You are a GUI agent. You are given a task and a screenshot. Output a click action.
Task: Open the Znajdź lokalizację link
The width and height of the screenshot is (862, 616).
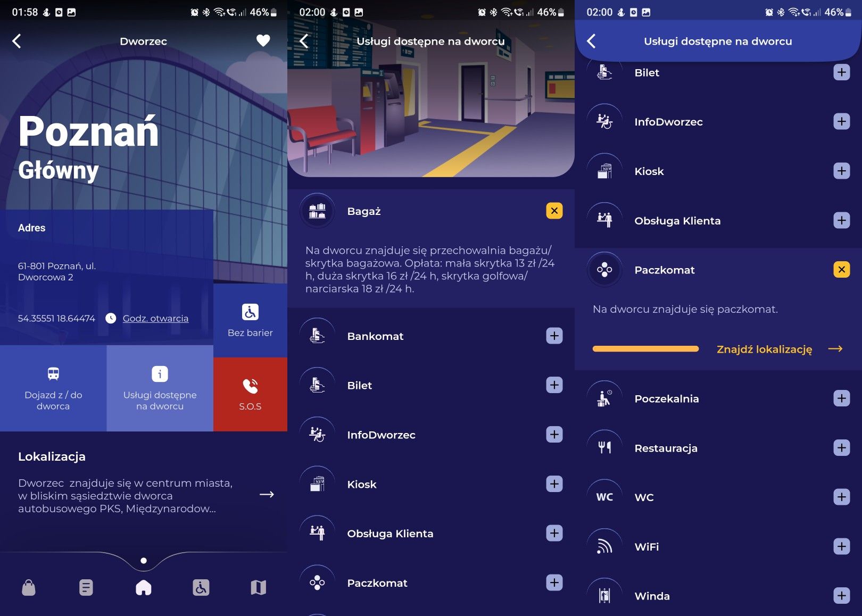[765, 349]
